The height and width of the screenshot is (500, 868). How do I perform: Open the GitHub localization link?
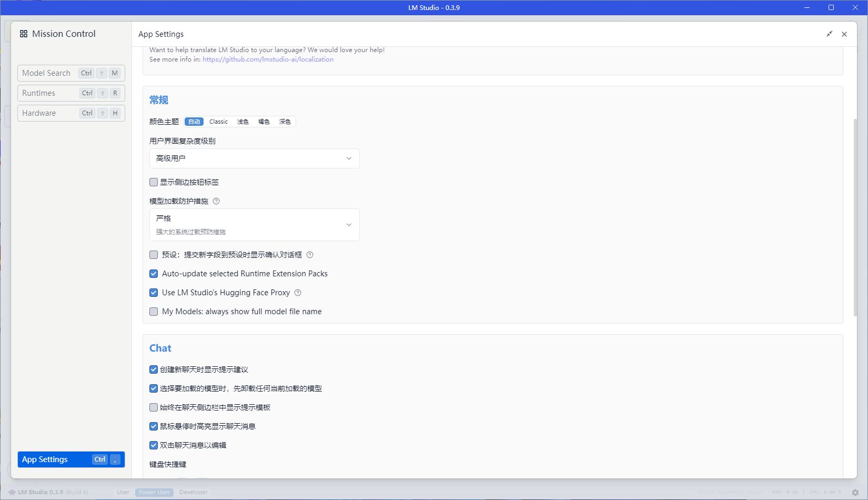[x=268, y=59]
